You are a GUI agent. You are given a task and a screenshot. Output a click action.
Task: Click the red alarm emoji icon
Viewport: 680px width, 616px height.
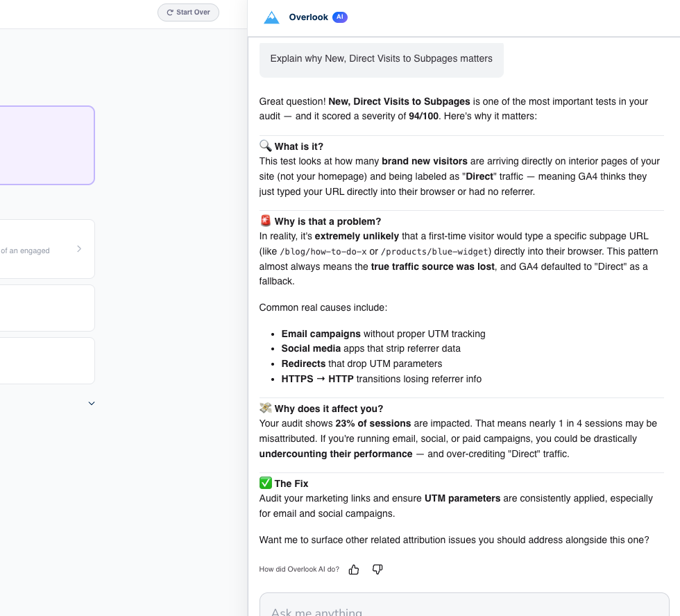(265, 221)
